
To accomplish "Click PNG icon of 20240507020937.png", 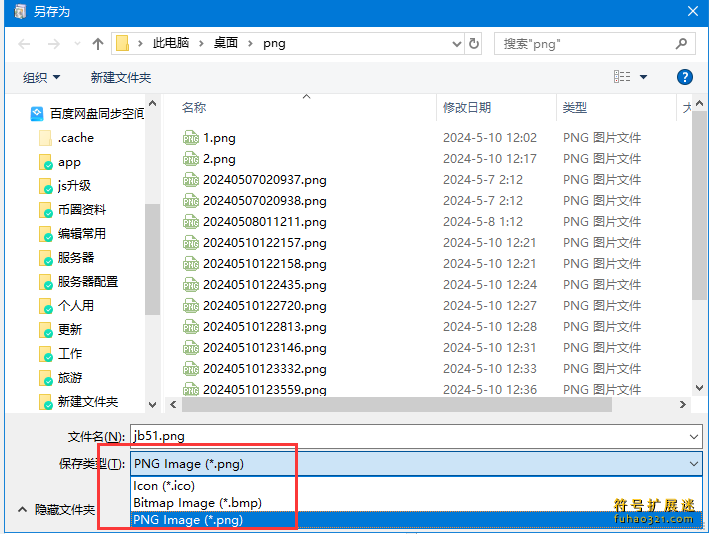I will tap(191, 180).
